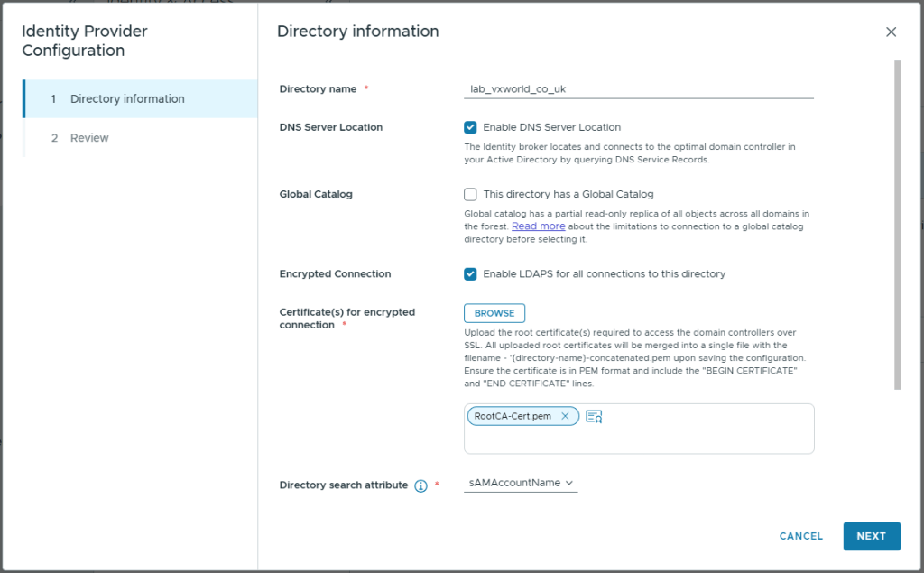Select the Directory information step

(x=127, y=99)
